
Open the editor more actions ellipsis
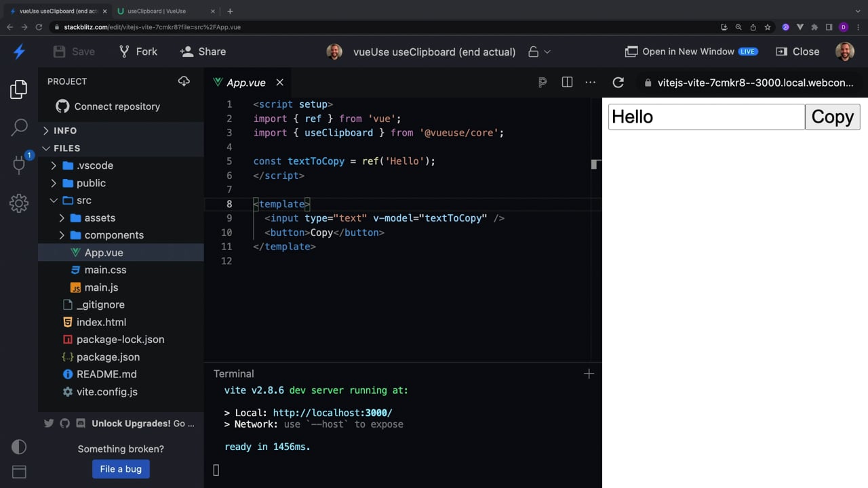click(x=591, y=82)
